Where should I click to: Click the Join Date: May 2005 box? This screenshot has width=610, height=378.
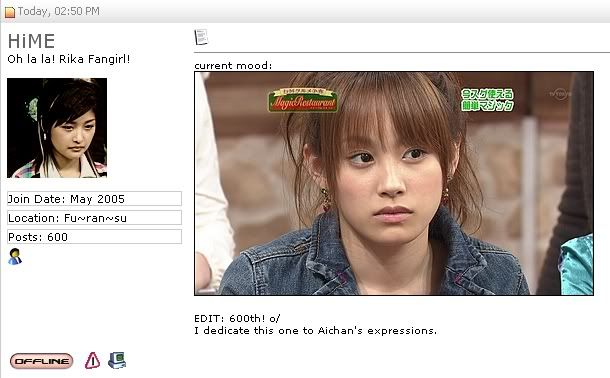pos(95,199)
